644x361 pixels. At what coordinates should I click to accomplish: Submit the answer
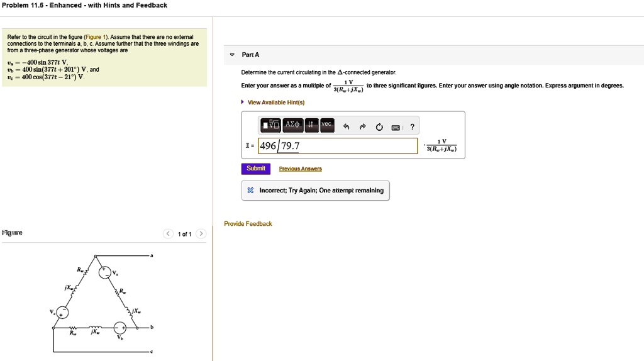click(256, 169)
